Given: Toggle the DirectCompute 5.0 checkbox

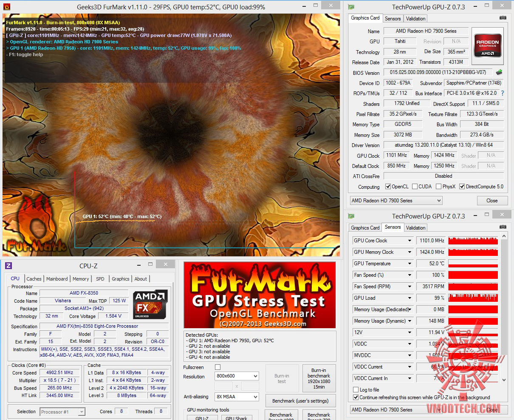Looking at the screenshot, I should (x=462, y=187).
